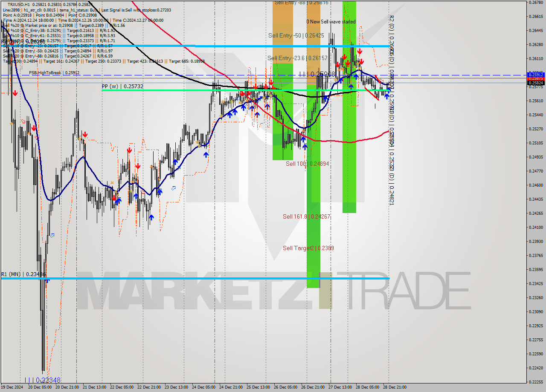This screenshot has height=392, width=546.
Task: Click the 0.25270 price axis value
Action: pyautogui.click(x=536, y=129)
